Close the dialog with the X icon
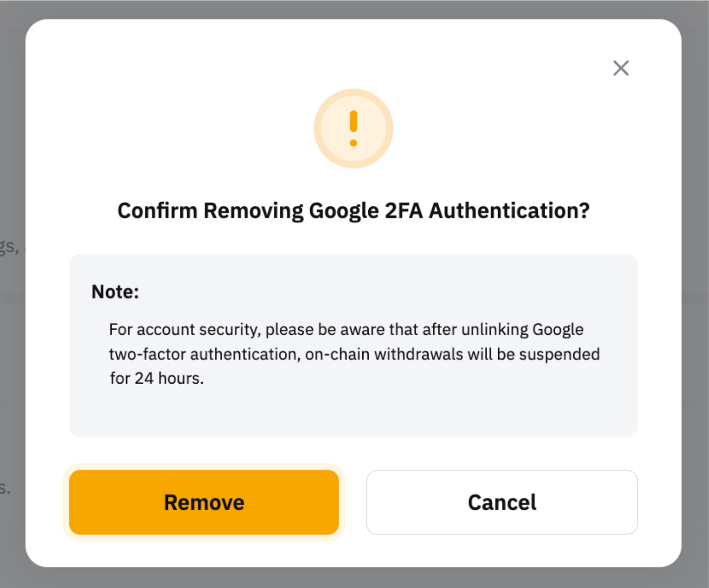The height and width of the screenshot is (588, 709). tap(621, 68)
